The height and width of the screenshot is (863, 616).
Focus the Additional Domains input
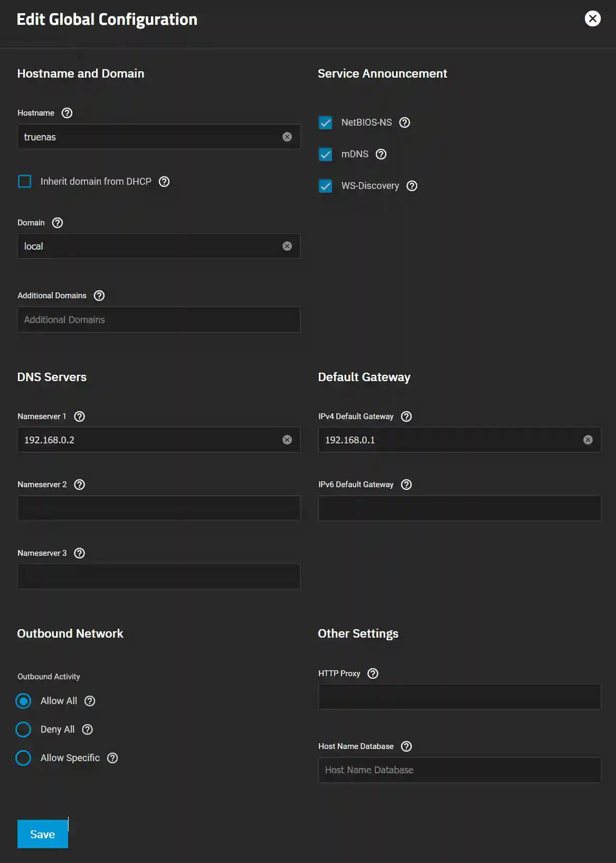(159, 320)
